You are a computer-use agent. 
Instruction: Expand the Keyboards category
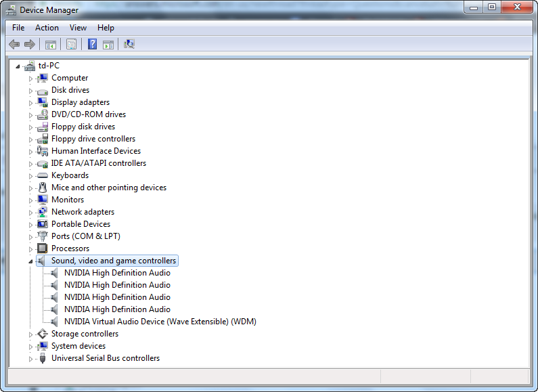click(30, 176)
